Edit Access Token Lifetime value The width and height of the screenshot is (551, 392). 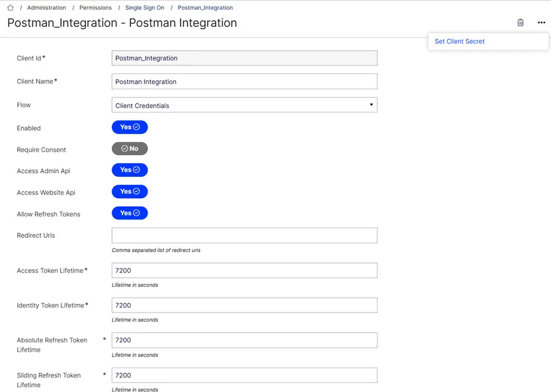244,270
